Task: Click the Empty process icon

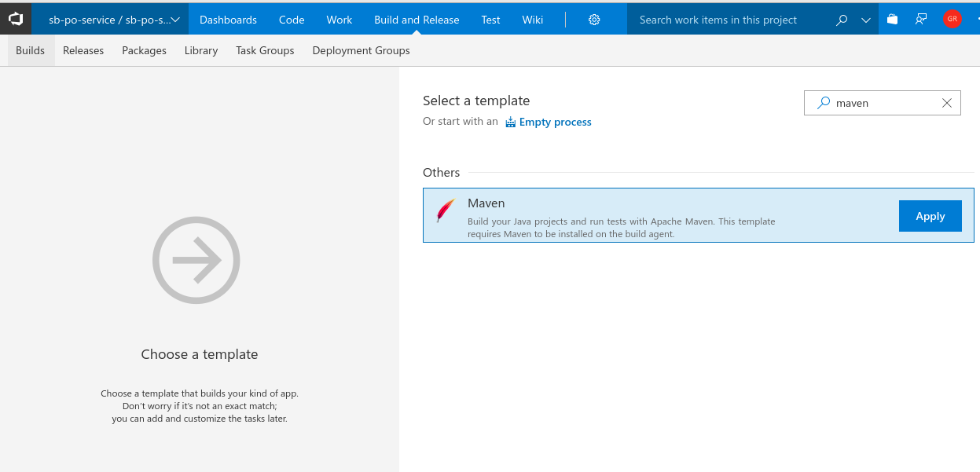Action: pyautogui.click(x=511, y=122)
